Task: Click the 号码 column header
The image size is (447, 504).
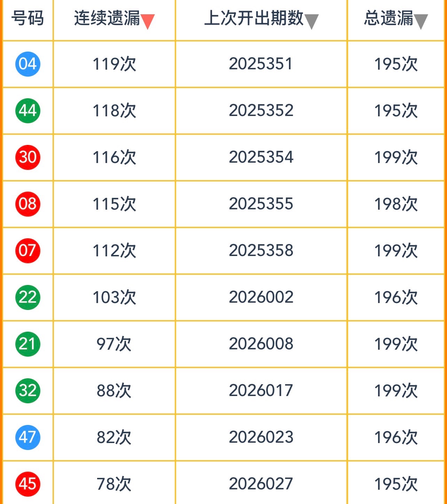Action: [28, 18]
